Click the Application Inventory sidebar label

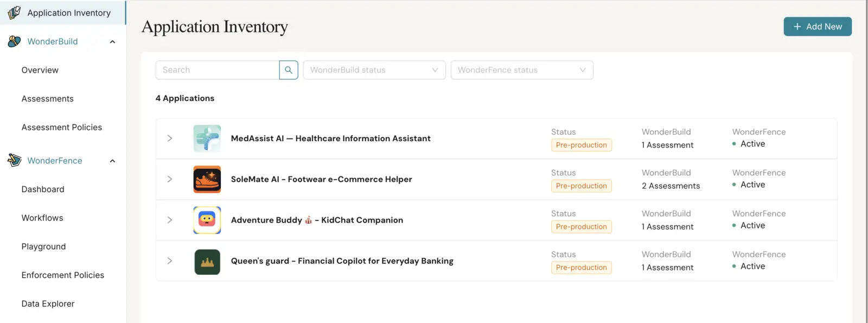click(69, 12)
